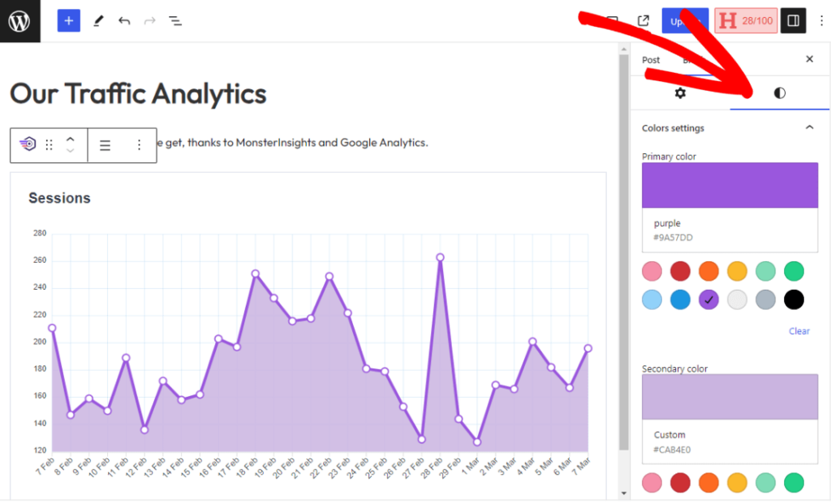Select the purple swatch with checkmark
831x504 pixels.
point(708,299)
